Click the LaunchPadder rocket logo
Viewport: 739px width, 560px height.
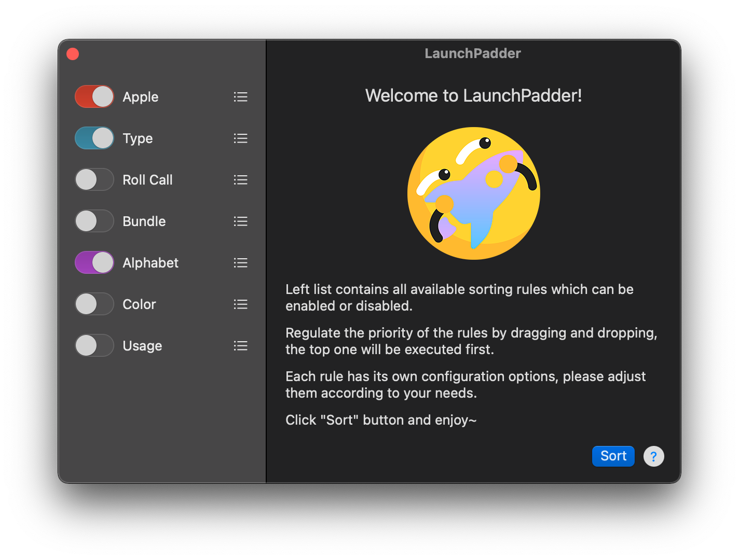pyautogui.click(x=474, y=193)
